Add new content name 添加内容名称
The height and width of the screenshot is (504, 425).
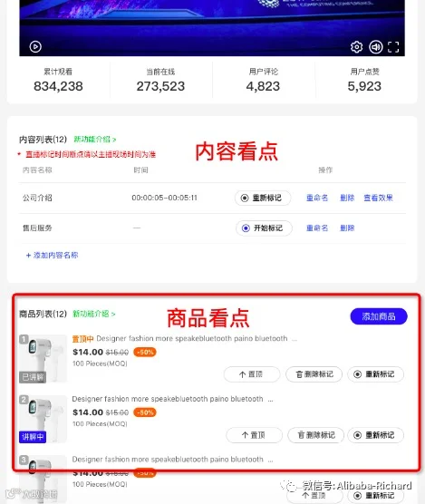52,256
